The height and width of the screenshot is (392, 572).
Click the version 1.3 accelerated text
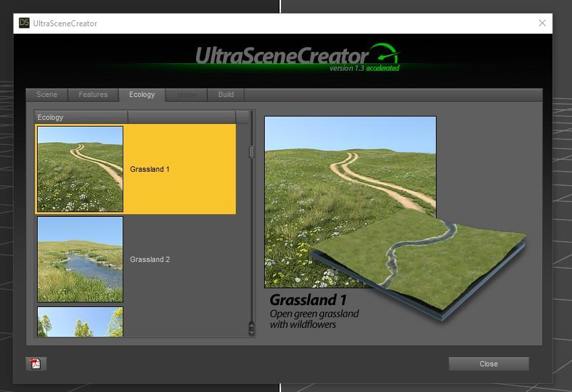(364, 68)
